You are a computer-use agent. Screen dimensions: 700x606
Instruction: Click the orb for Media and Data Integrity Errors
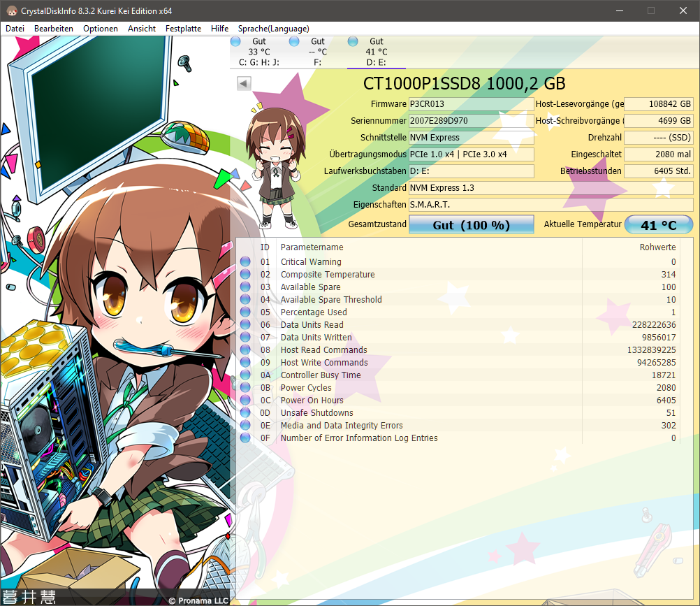coord(245,425)
